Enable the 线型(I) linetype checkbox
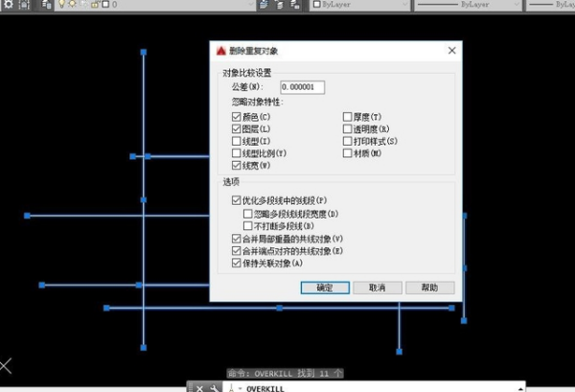 click(x=236, y=141)
